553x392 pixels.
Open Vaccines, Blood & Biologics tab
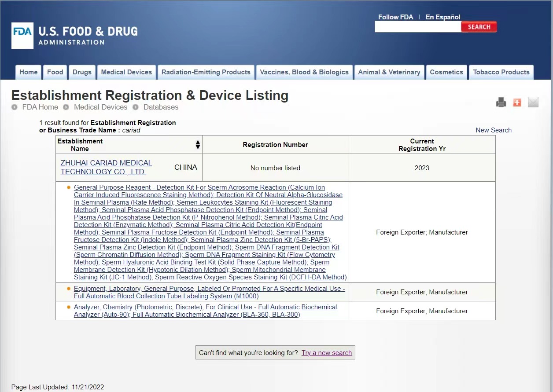click(304, 72)
